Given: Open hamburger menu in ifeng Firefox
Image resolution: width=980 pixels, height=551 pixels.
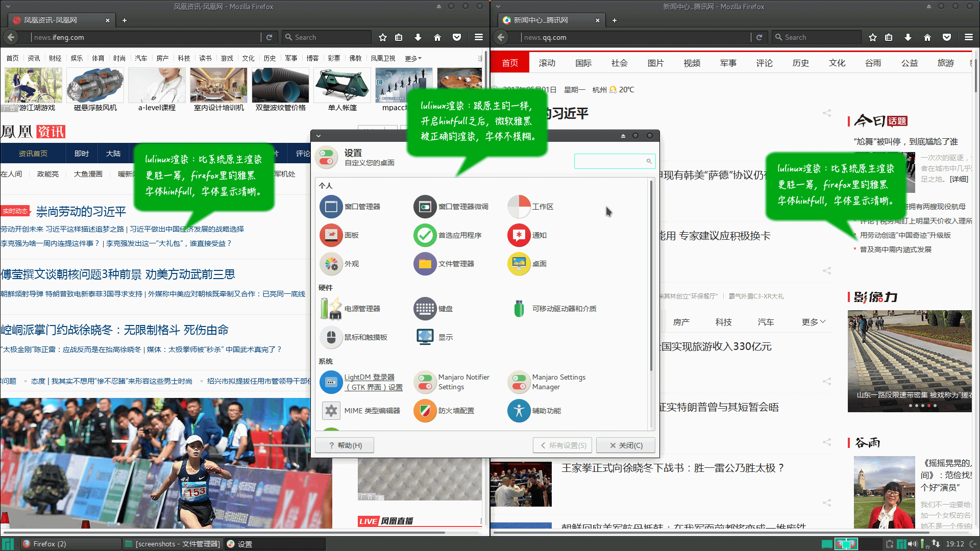Looking at the screenshot, I should pyautogui.click(x=479, y=37).
